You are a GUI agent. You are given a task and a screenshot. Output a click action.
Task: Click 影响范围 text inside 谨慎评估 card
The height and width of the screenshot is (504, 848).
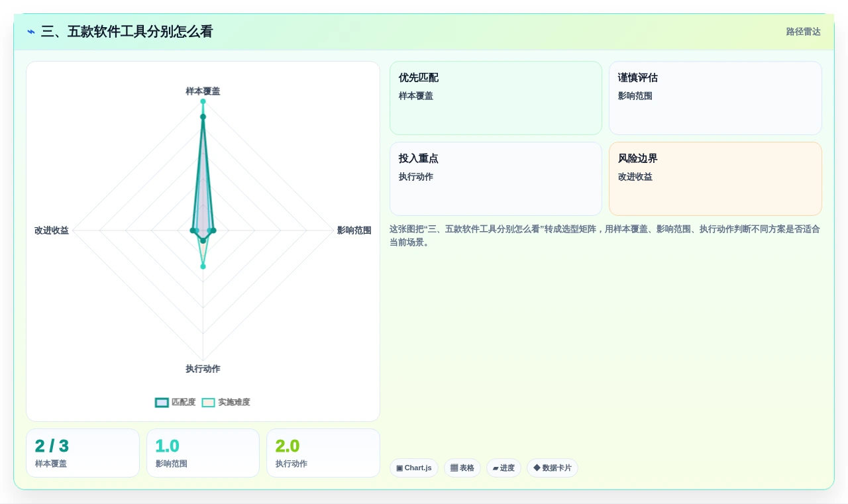click(635, 96)
